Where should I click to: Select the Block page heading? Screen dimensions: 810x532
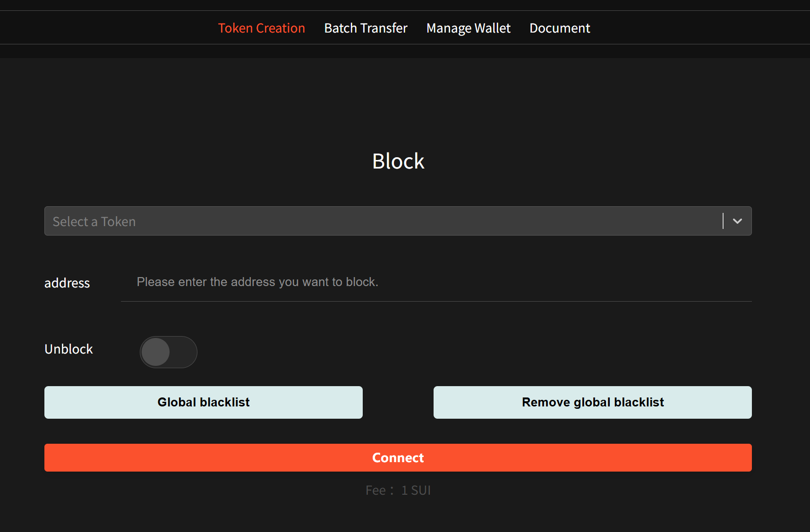point(398,161)
